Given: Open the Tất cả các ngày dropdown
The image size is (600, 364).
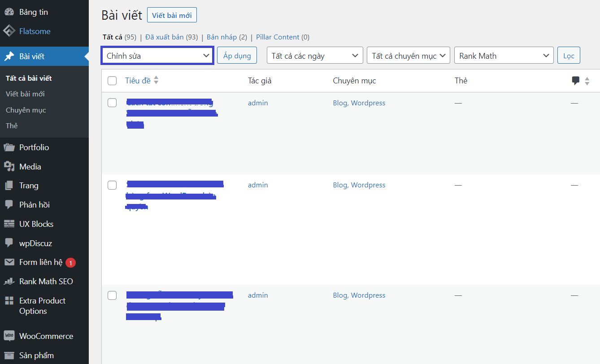Looking at the screenshot, I should (315, 56).
